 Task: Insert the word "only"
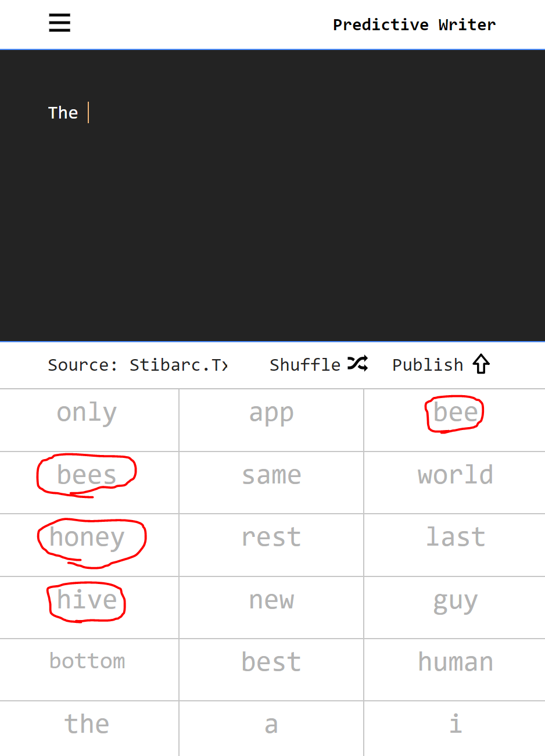click(x=87, y=413)
